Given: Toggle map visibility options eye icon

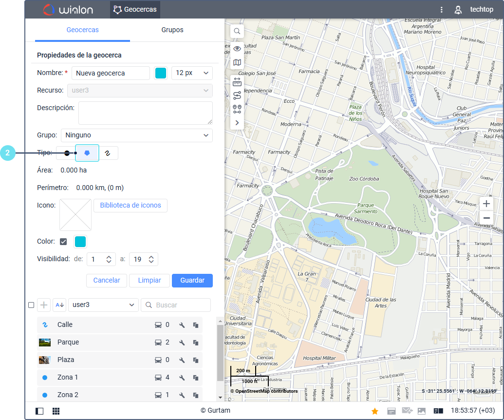Looking at the screenshot, I should pyautogui.click(x=237, y=49).
